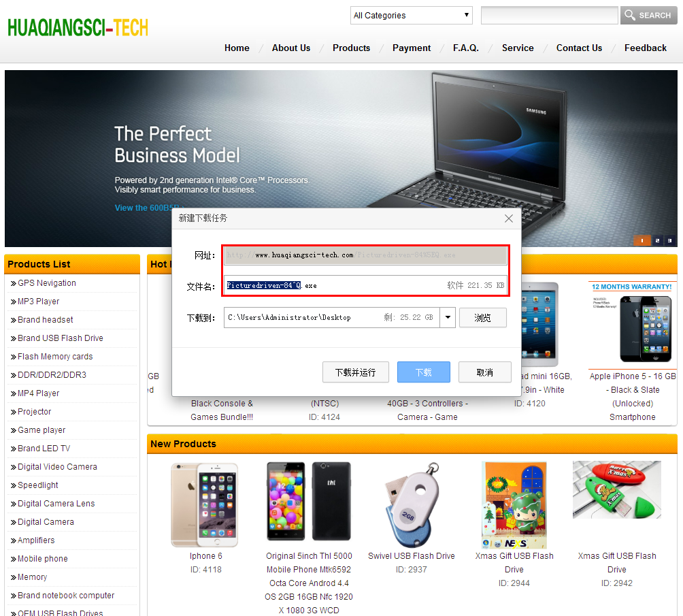Open Digital Video Camera category

pos(57,466)
